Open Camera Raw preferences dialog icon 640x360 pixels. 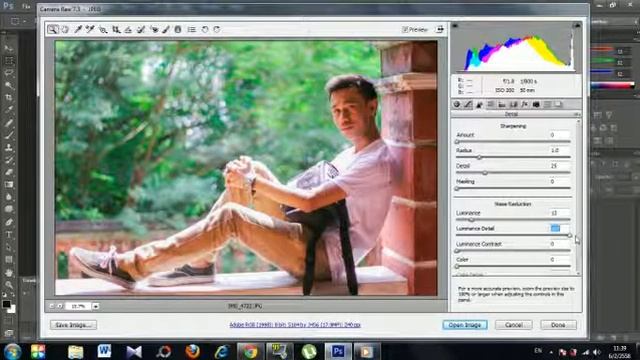click(x=191, y=29)
